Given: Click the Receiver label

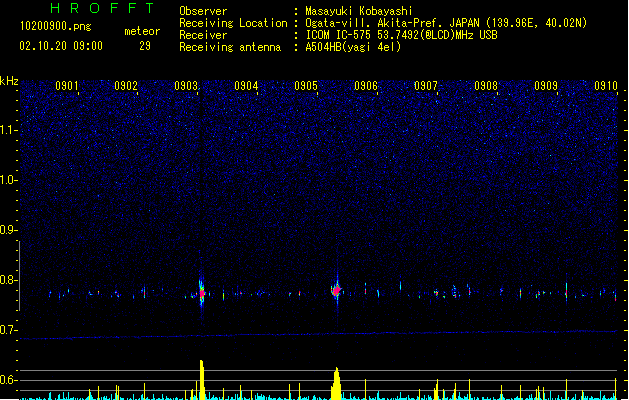Looking at the screenshot, I should pos(203,35).
